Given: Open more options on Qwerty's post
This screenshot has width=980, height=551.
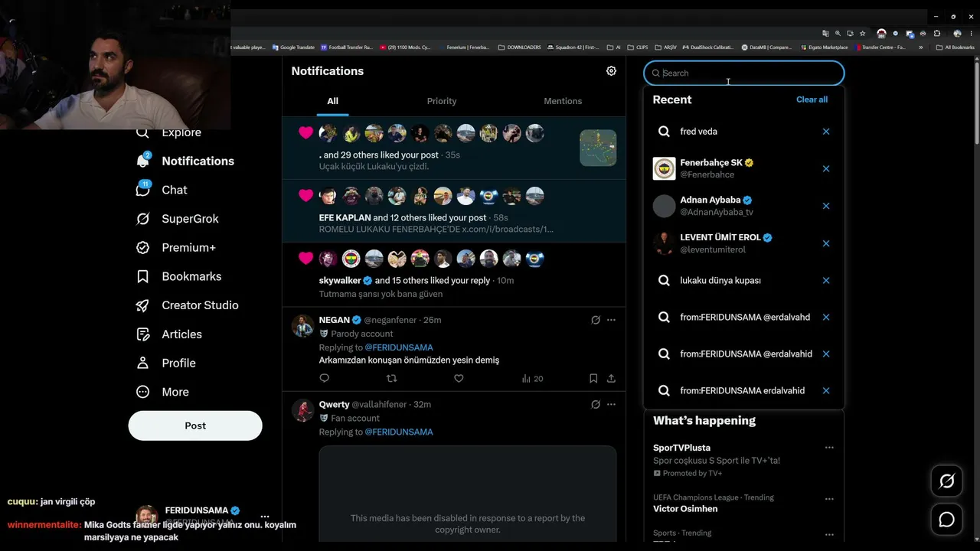Looking at the screenshot, I should (611, 404).
